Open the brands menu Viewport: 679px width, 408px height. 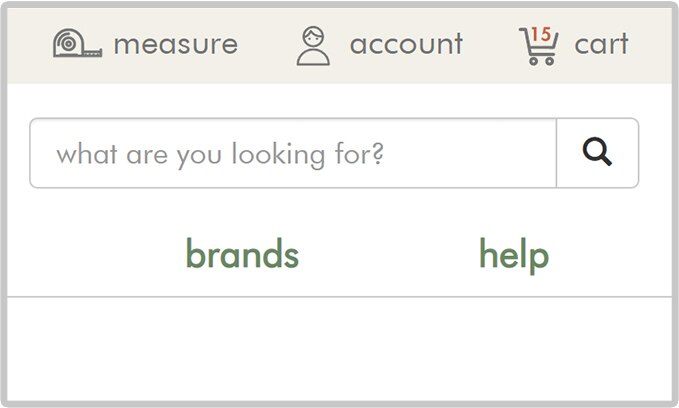coord(242,253)
